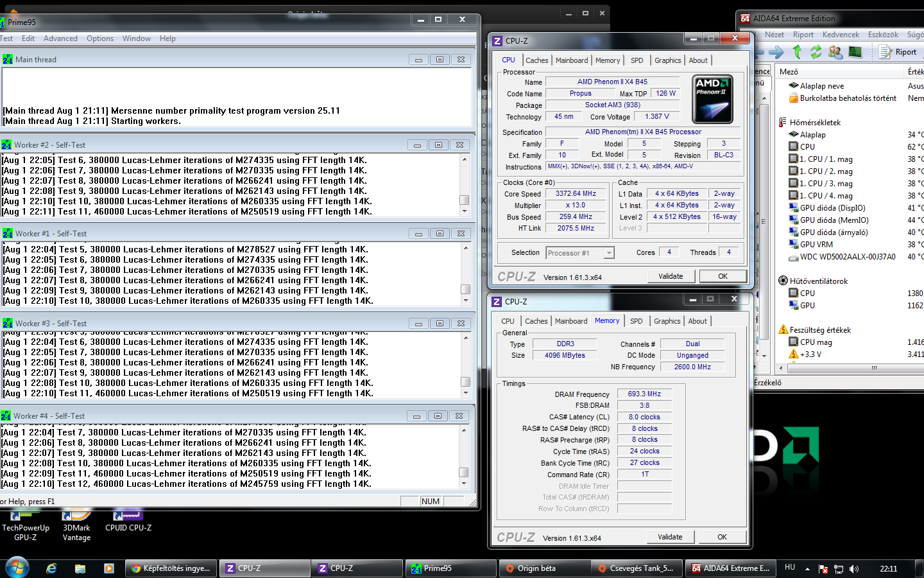The width and height of the screenshot is (924, 578).
Task: Switch to CPU tab in lower CPU-Z
Action: (508, 321)
